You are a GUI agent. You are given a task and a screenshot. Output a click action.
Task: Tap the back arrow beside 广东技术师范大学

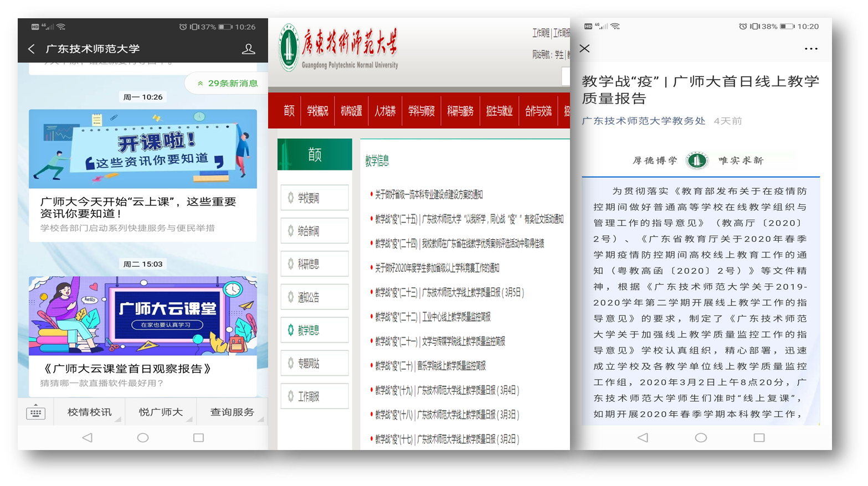click(32, 49)
